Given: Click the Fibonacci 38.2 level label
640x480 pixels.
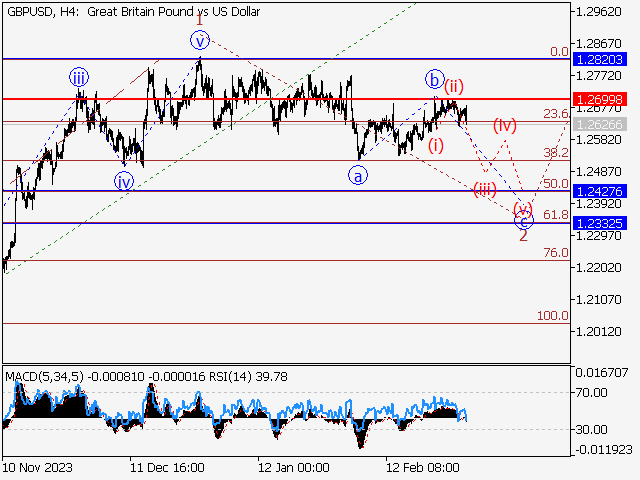Looking at the screenshot, I should pos(556,153).
